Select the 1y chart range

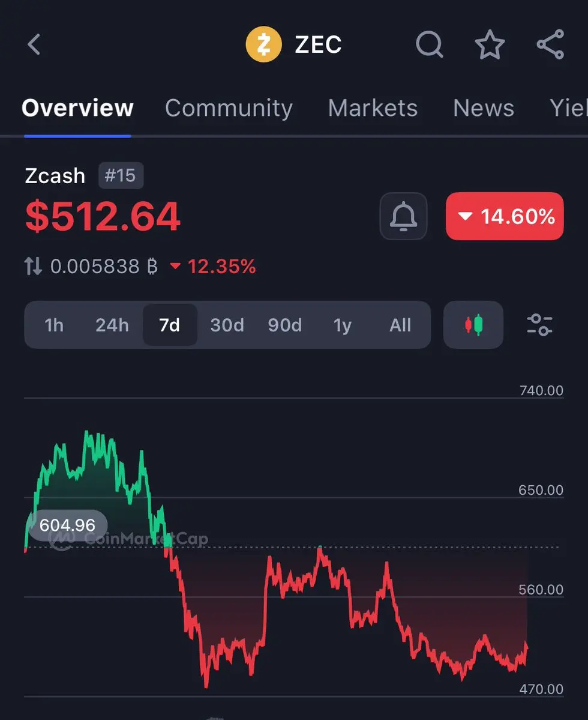click(343, 325)
